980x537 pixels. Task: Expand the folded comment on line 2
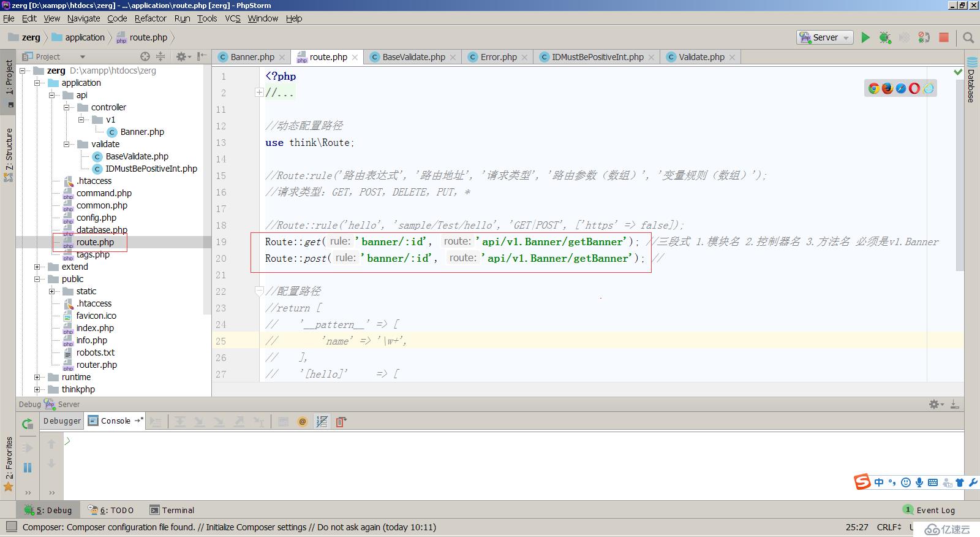259,93
